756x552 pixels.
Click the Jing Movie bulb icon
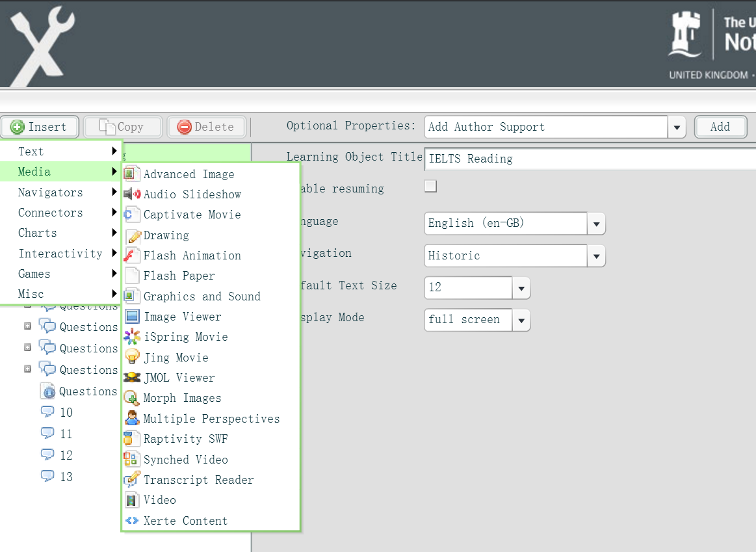click(x=132, y=357)
